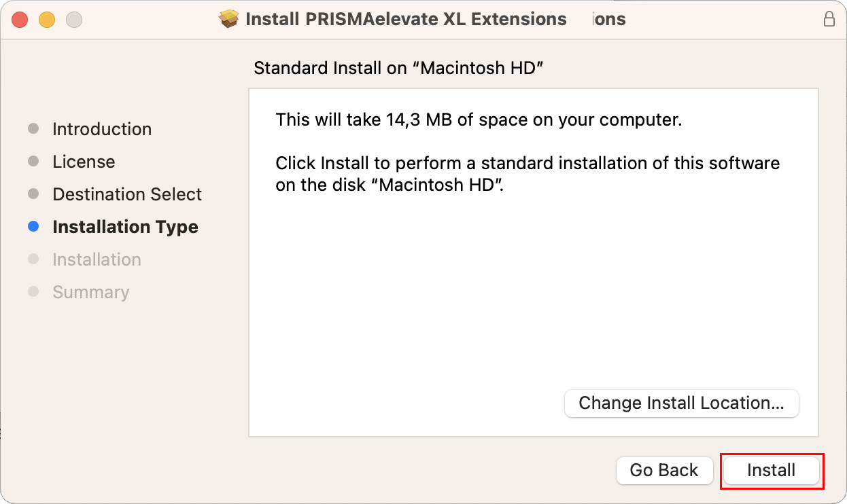Click the bullet beside Destination Select

(x=33, y=194)
